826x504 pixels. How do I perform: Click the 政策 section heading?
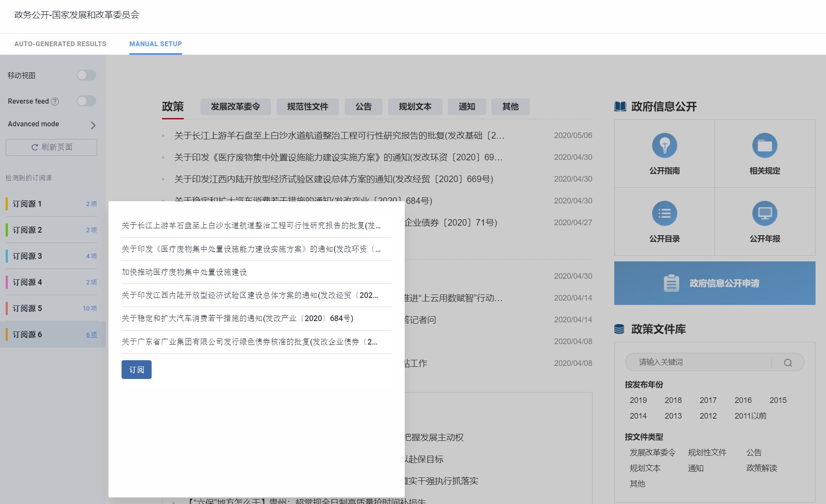173,107
